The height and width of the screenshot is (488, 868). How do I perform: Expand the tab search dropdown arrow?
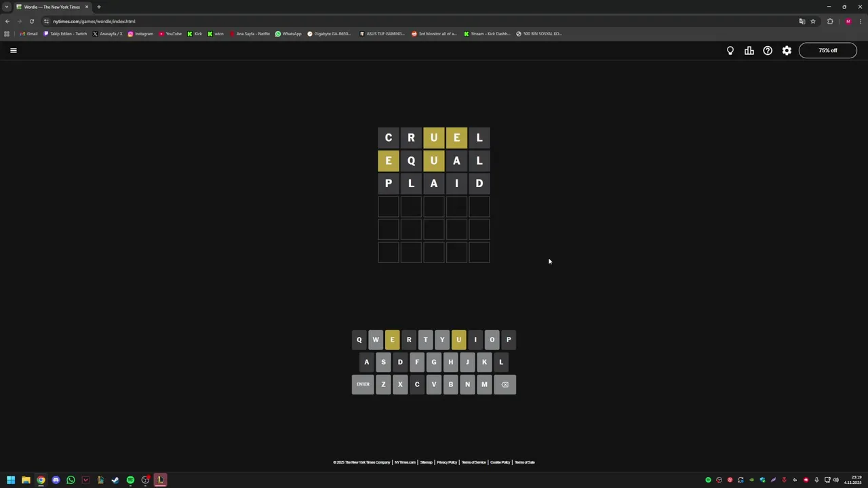(6, 7)
